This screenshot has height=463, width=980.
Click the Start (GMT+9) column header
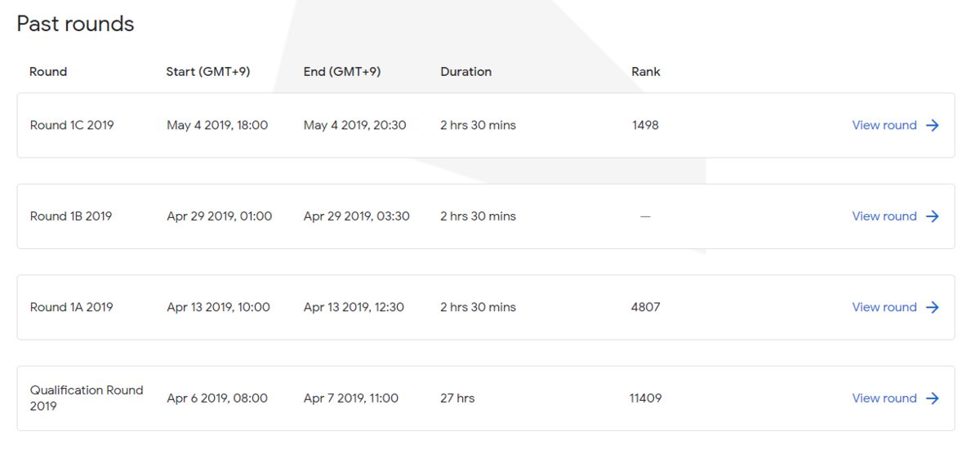coord(208,72)
